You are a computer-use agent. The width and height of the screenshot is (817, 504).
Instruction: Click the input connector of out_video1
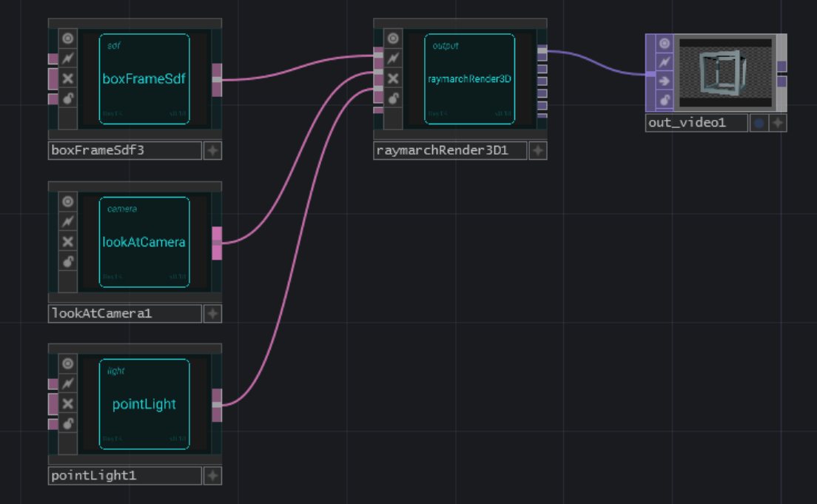[650, 74]
